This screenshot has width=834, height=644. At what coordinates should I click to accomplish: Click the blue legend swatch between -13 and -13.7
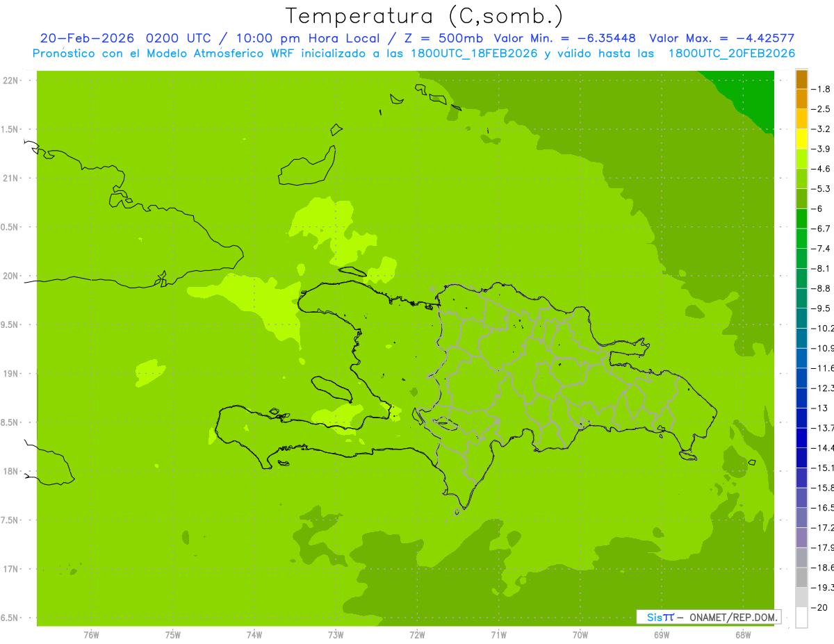click(801, 418)
